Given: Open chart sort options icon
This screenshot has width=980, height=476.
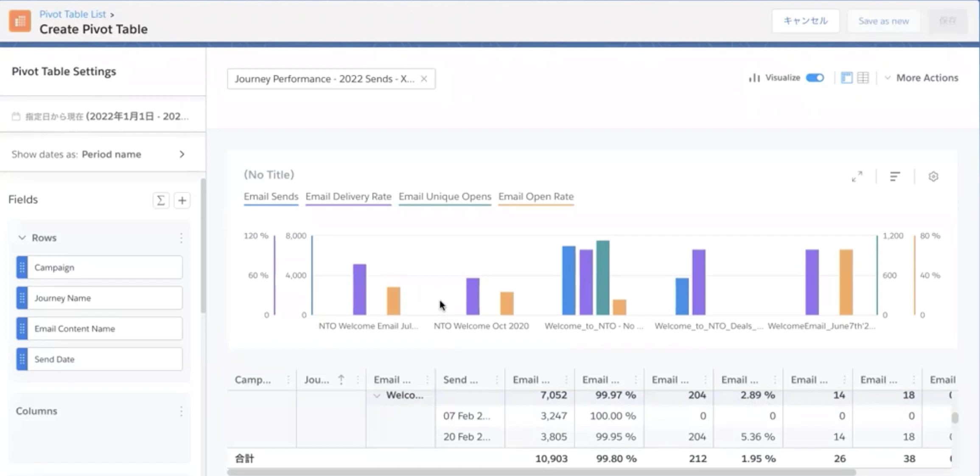Looking at the screenshot, I should coord(895,176).
